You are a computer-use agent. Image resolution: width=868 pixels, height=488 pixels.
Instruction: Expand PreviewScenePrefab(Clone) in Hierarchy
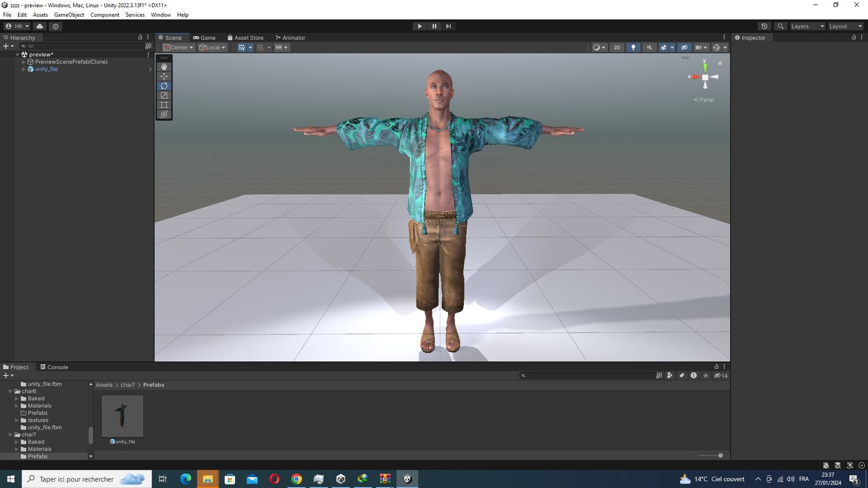click(24, 62)
